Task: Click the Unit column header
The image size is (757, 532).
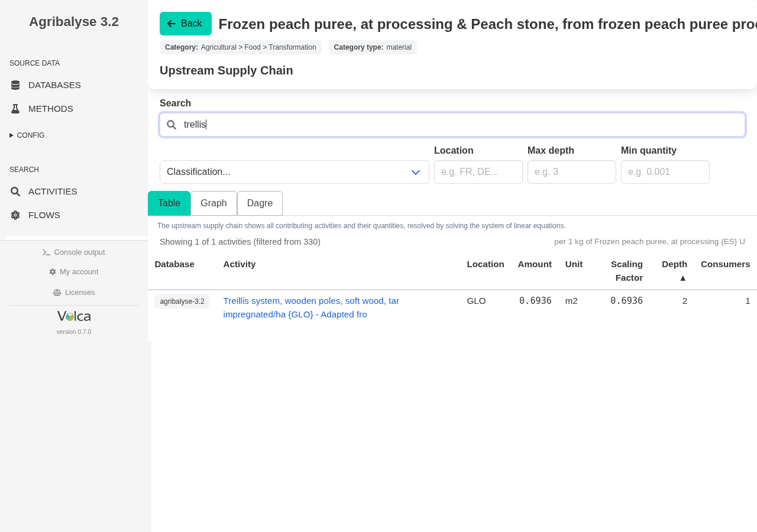Action: point(574,264)
